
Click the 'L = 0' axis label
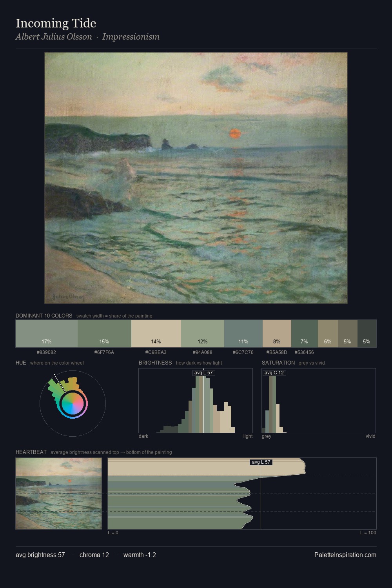(x=113, y=533)
